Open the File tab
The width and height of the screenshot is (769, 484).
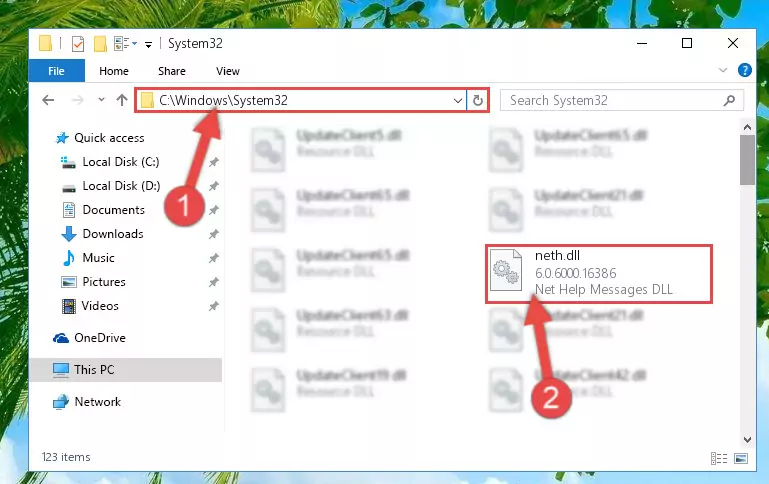tap(56, 71)
